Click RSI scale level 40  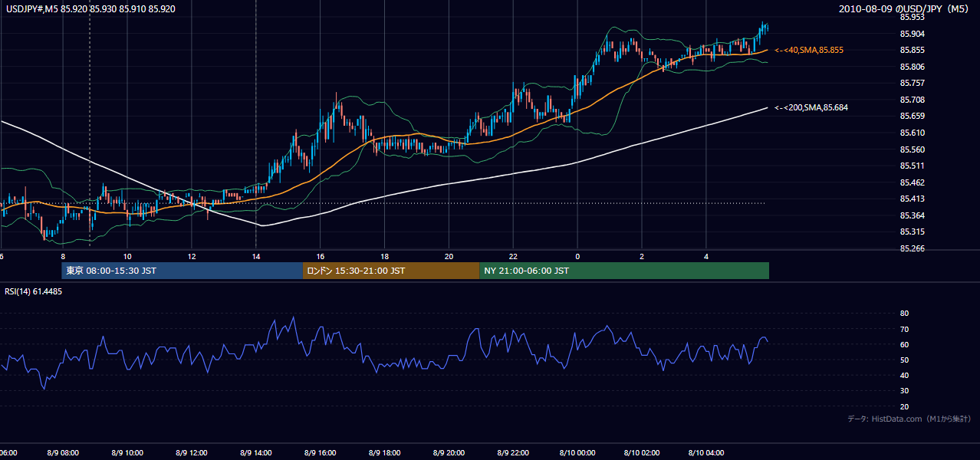904,375
